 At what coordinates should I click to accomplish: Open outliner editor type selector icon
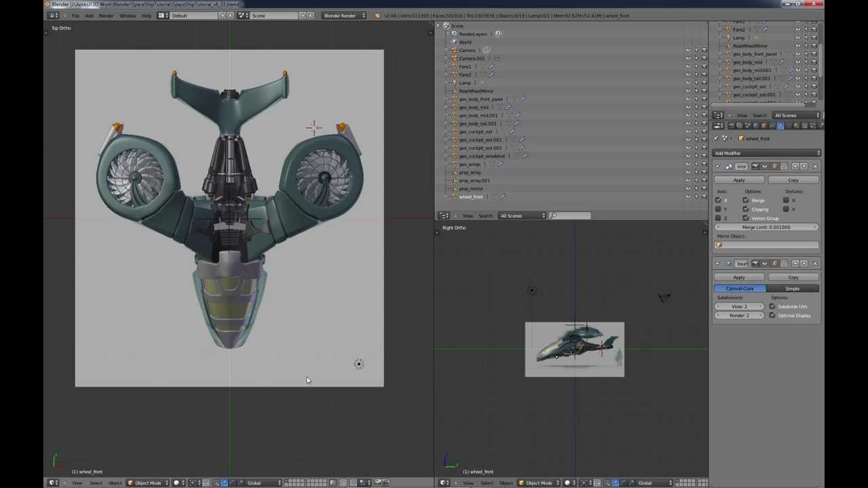pyautogui.click(x=444, y=216)
